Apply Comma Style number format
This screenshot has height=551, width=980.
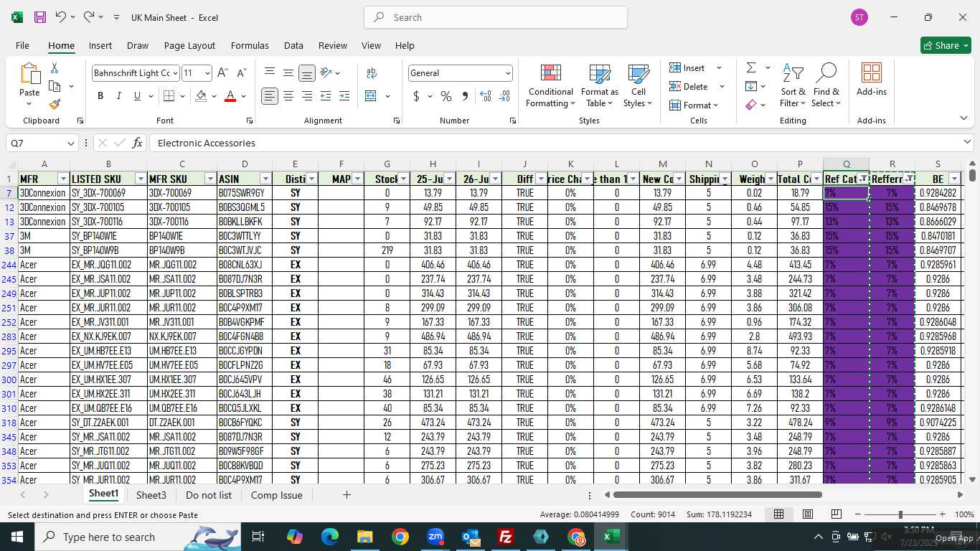click(465, 96)
